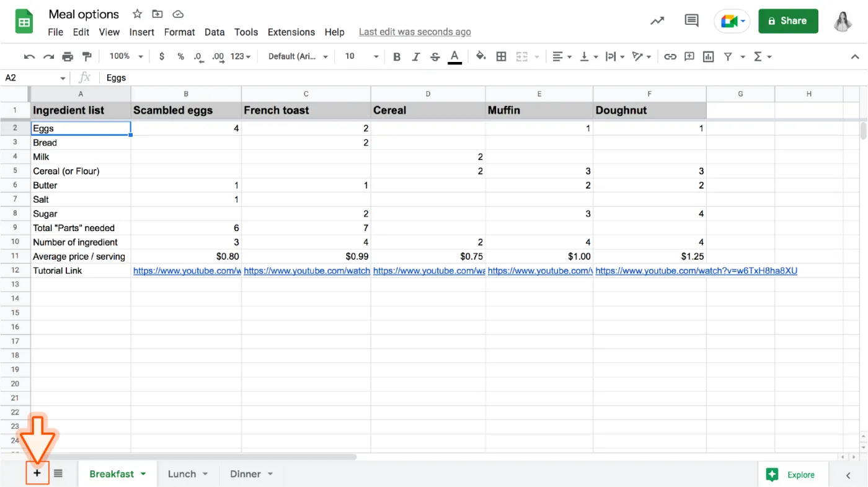The height and width of the screenshot is (487, 868).
Task: Switch to the Lunch sheet tab
Action: pyautogui.click(x=188, y=474)
